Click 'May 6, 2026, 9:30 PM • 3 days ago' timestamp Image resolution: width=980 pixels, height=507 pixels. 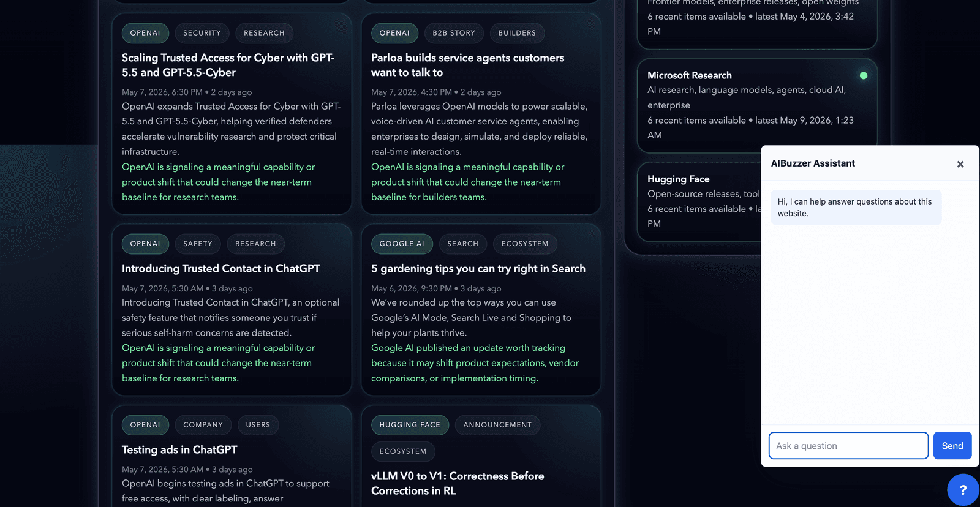pos(436,288)
